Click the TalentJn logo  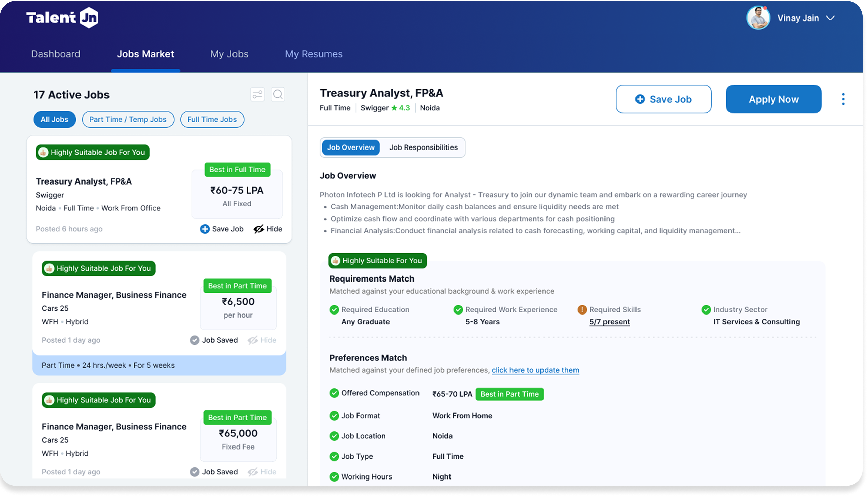[x=62, y=18]
